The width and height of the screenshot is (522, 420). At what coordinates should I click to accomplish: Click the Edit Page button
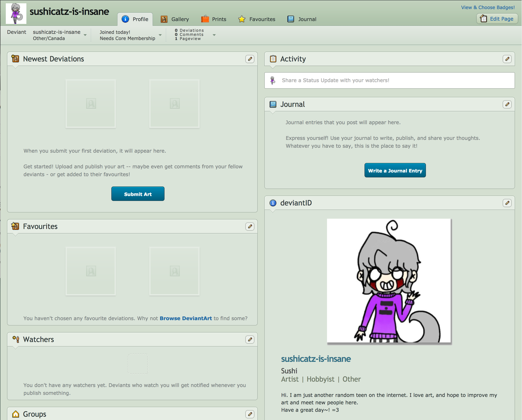click(x=497, y=19)
